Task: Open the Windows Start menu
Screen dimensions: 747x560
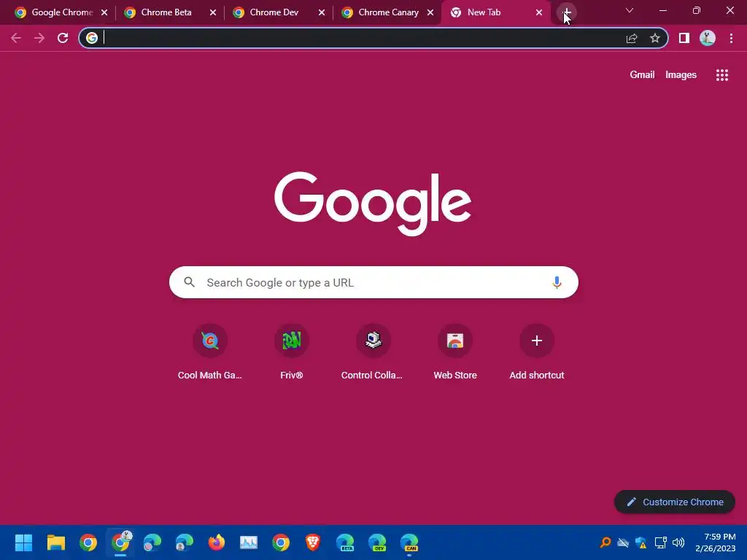Action: pos(23,542)
